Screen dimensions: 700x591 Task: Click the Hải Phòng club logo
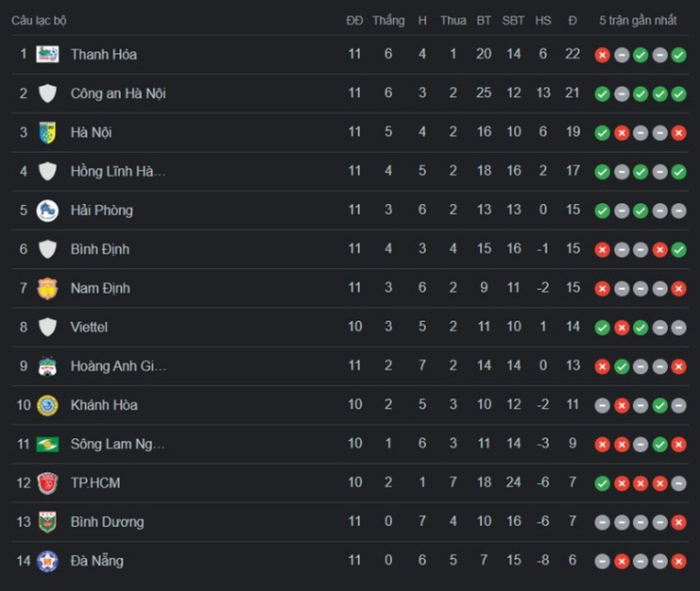pyautogui.click(x=48, y=210)
